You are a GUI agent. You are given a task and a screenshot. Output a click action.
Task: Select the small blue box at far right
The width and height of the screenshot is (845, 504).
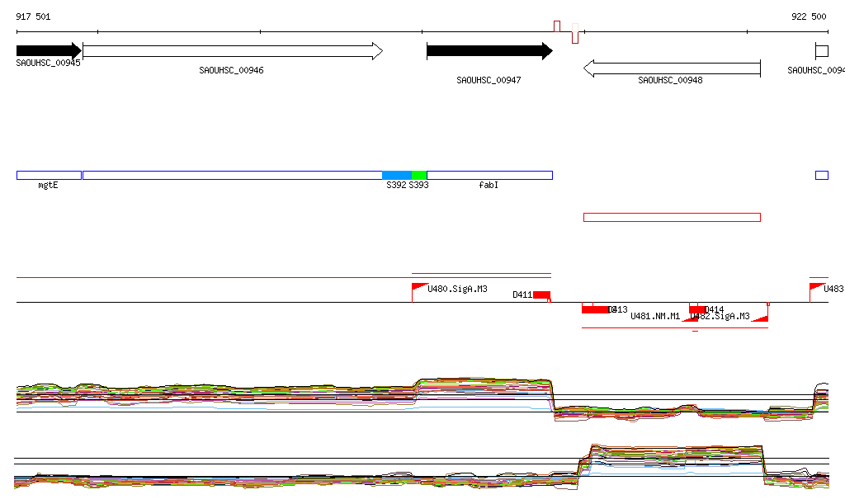[x=822, y=175]
